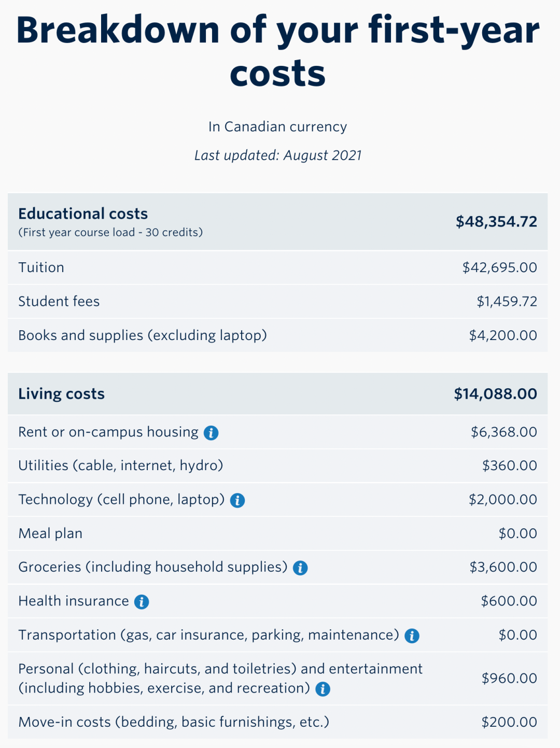The width and height of the screenshot is (560, 748).
Task: Open Transportation info icon
Action: click(x=412, y=636)
